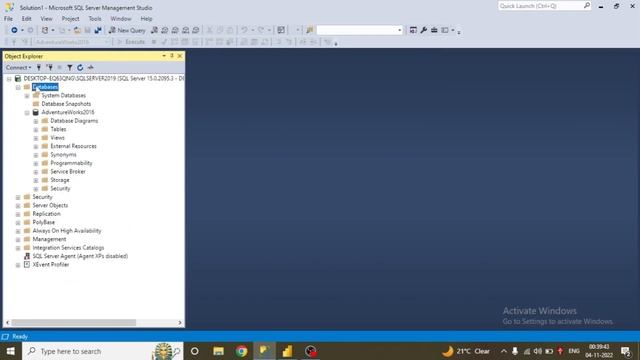This screenshot has height=360, width=640.
Task: Open File Explorer from the taskbar
Action: [x=218, y=351]
